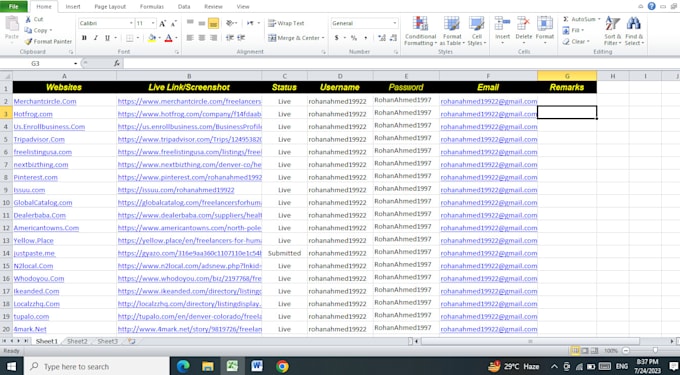
Task: Toggle Center text alignment
Action: coord(202,38)
